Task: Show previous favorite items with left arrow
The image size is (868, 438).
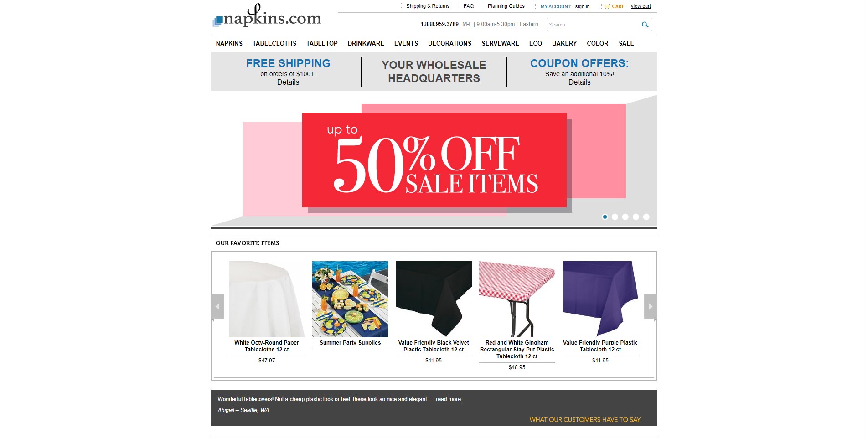Action: 217,307
